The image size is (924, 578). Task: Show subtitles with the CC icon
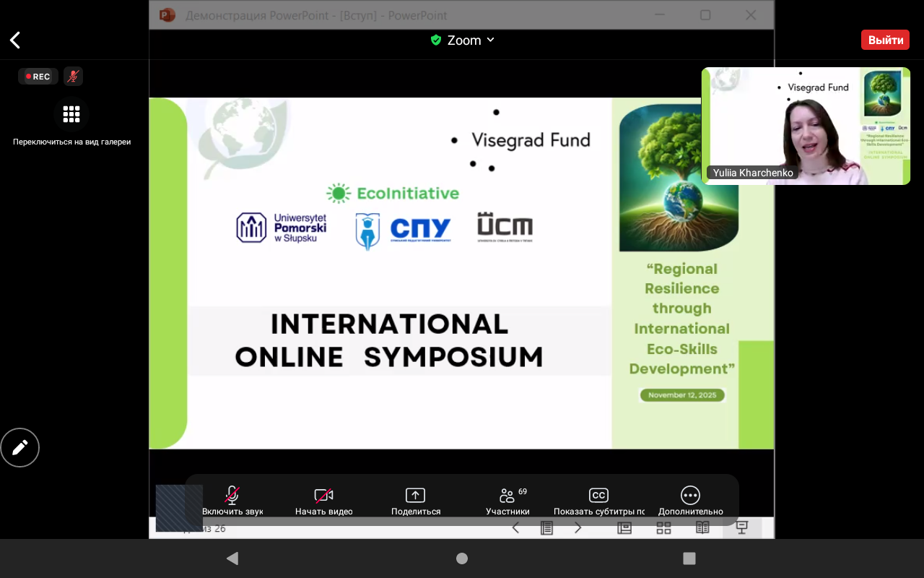click(x=598, y=496)
